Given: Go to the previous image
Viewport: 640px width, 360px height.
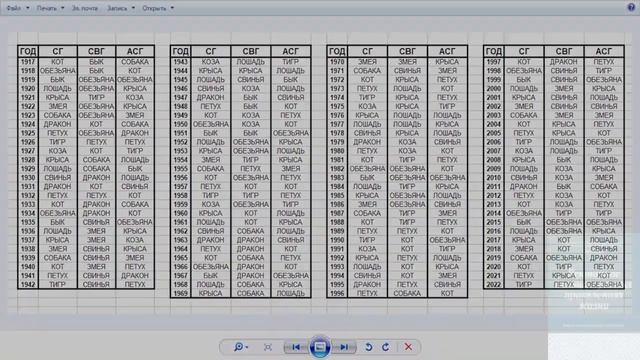Looking at the screenshot, I should [x=297, y=347].
